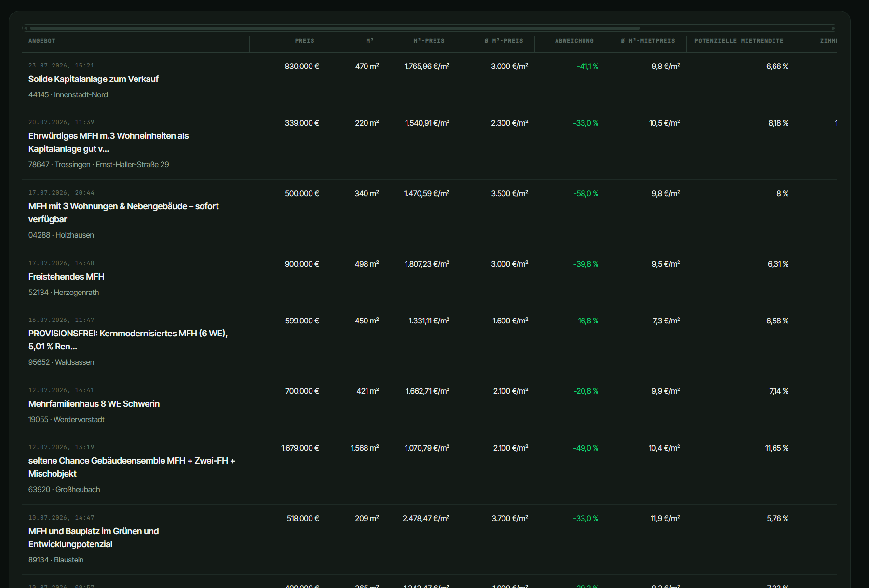Screen dimensions: 869x588
Task: Select the Ø M²-Preis column header
Action: pyautogui.click(x=503, y=41)
